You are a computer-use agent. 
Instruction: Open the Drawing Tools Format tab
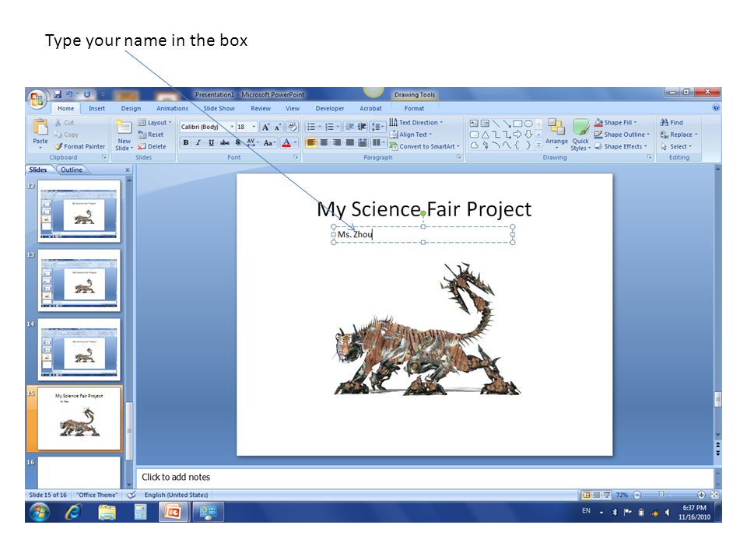coord(414,108)
